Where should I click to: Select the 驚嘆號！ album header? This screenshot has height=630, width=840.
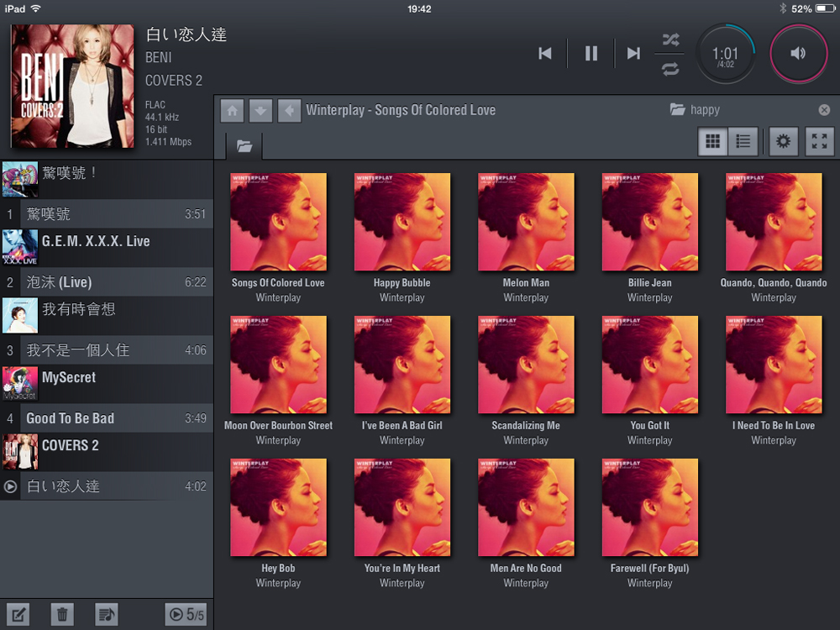tap(108, 180)
